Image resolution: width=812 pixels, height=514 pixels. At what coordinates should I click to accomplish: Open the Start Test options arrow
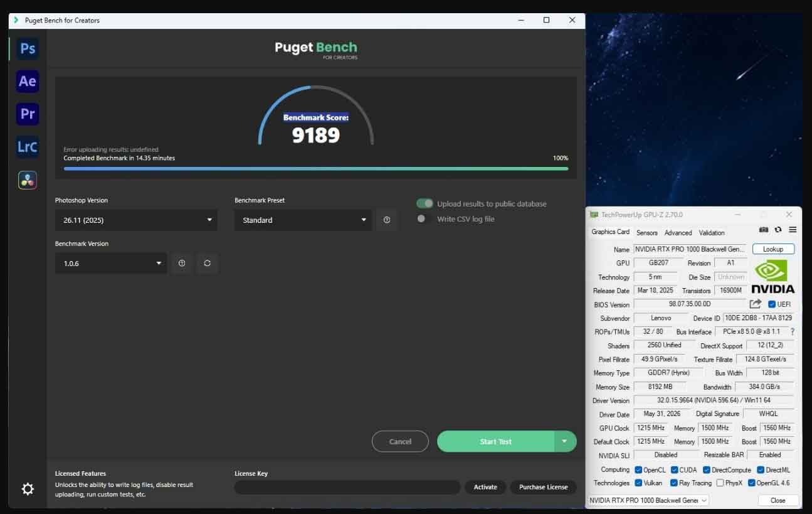coord(565,441)
